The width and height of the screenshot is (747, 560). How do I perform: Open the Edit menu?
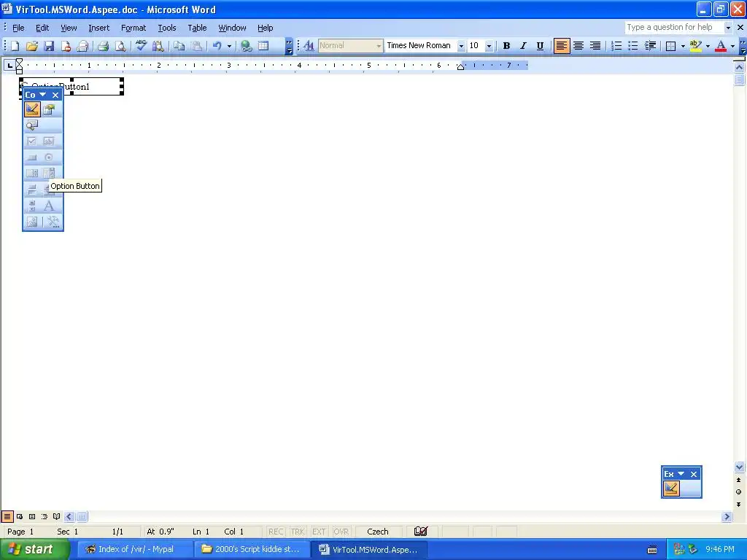pos(42,28)
